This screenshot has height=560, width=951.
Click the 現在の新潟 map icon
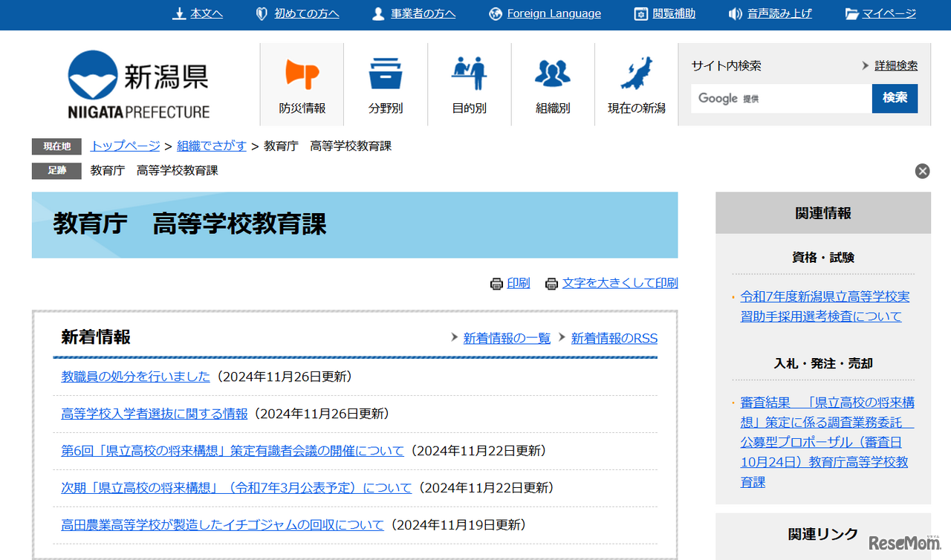coord(636,82)
